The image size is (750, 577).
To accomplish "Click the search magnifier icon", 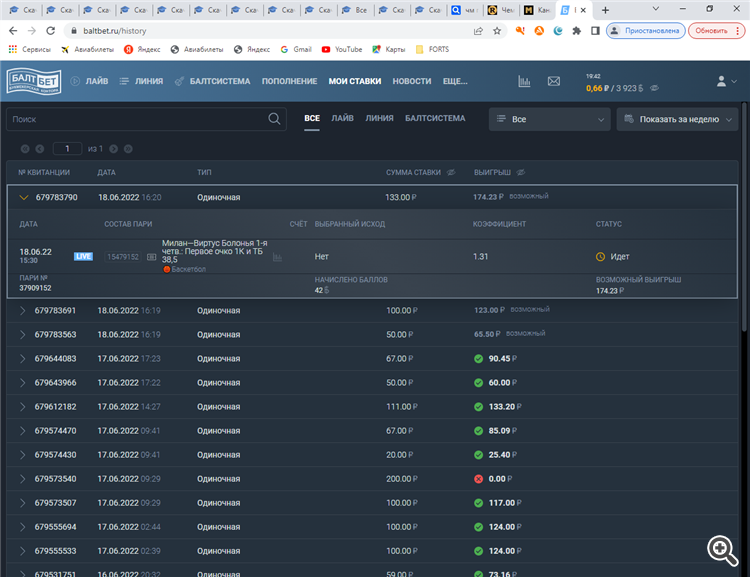I will 274,119.
